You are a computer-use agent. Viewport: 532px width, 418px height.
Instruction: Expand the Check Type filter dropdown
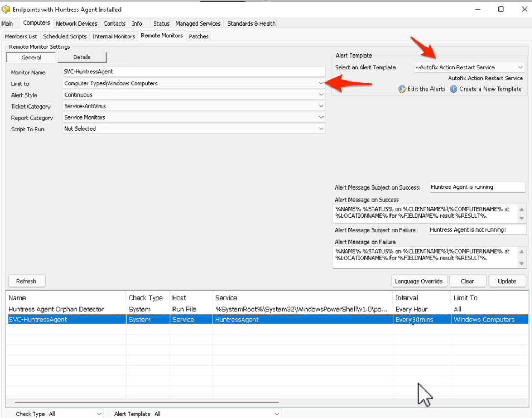point(99,414)
